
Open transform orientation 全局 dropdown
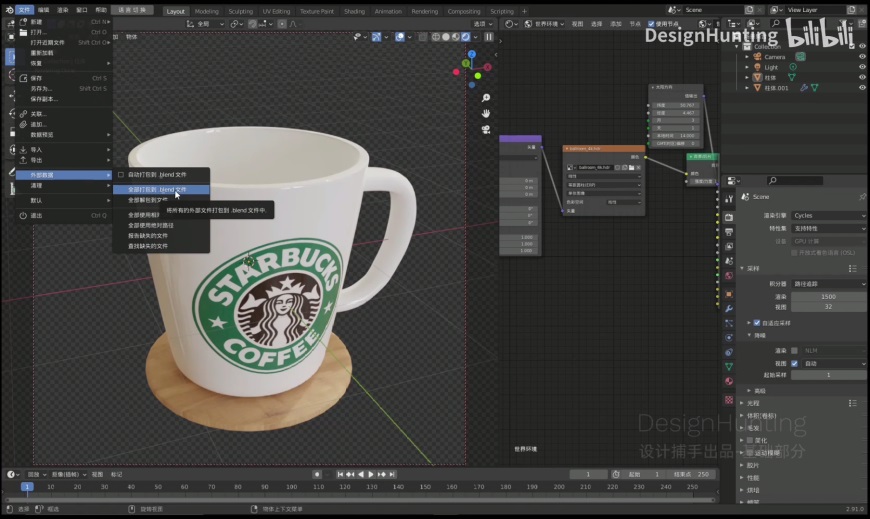(x=205, y=24)
